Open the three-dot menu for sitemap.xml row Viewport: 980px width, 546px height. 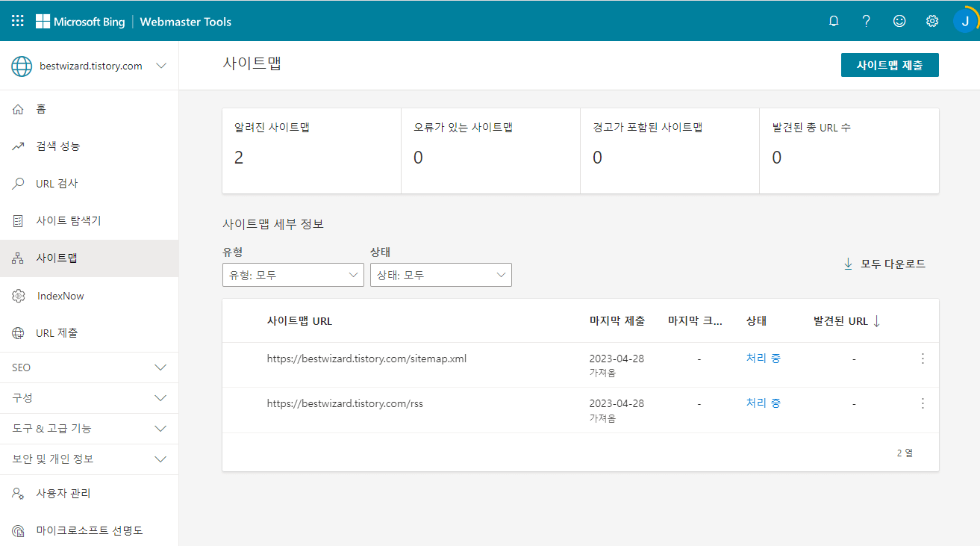click(x=923, y=359)
